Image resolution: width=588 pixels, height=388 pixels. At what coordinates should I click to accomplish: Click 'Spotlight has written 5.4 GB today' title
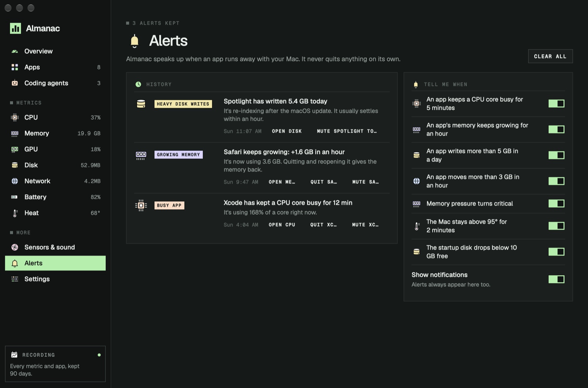click(275, 101)
